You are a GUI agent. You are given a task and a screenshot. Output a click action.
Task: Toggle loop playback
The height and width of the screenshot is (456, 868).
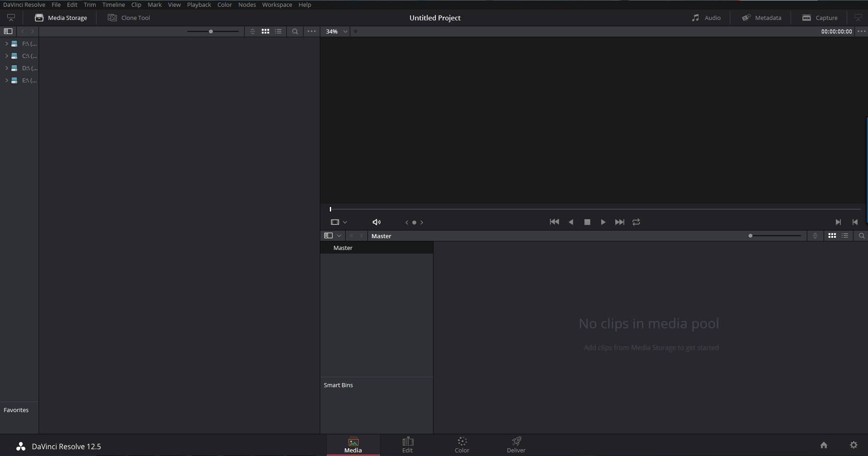tap(636, 222)
